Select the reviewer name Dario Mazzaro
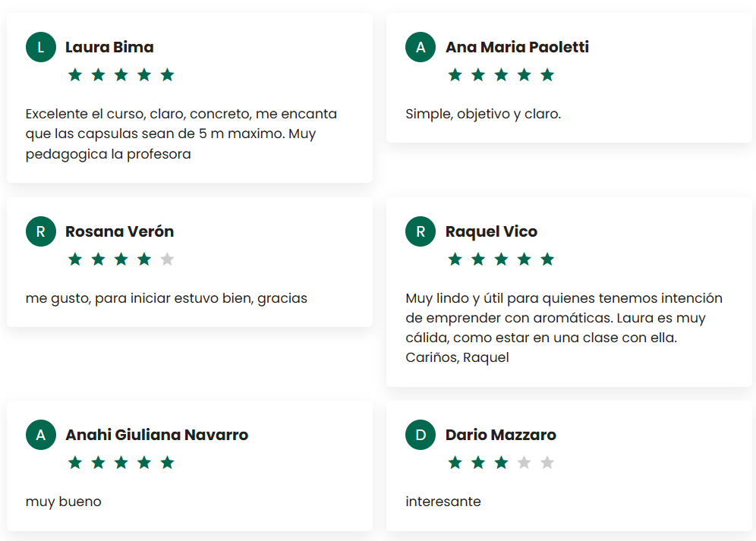The width and height of the screenshot is (756, 541). pos(500,435)
